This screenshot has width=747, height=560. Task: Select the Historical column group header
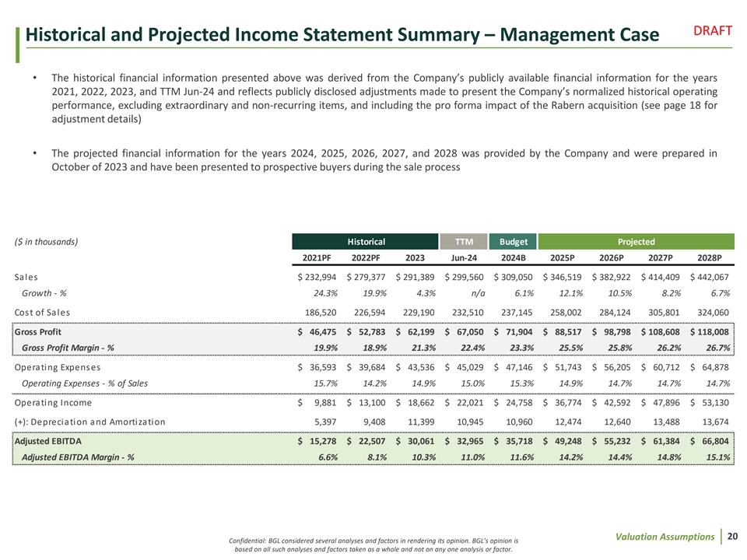click(366, 241)
